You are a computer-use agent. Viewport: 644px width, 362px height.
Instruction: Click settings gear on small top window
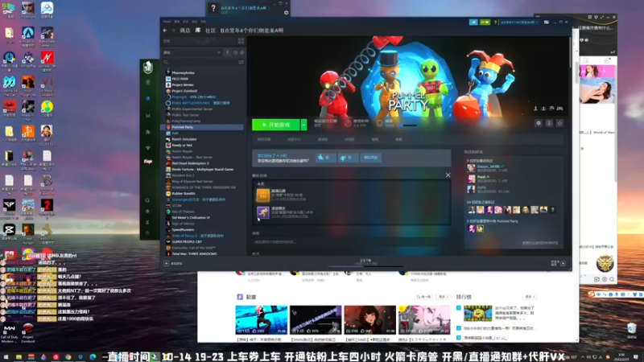point(287,13)
